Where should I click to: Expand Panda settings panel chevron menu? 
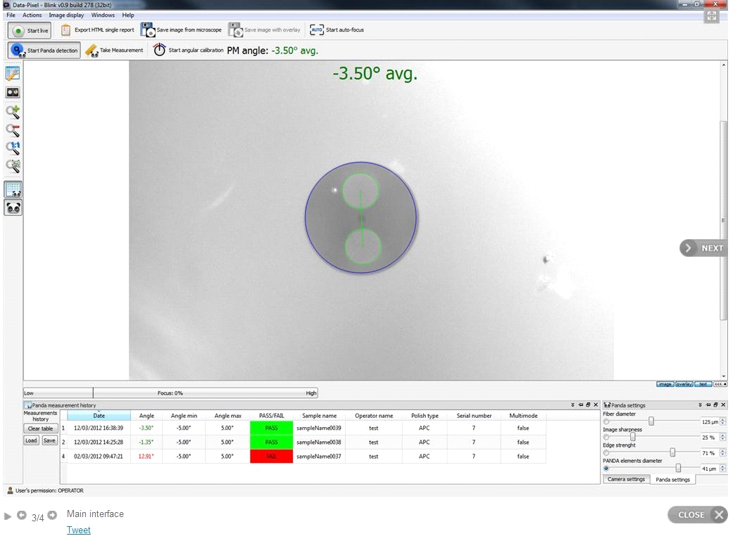coord(700,405)
